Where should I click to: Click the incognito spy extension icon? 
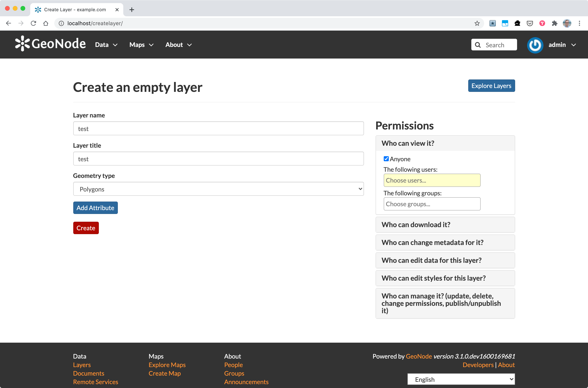tap(517, 23)
